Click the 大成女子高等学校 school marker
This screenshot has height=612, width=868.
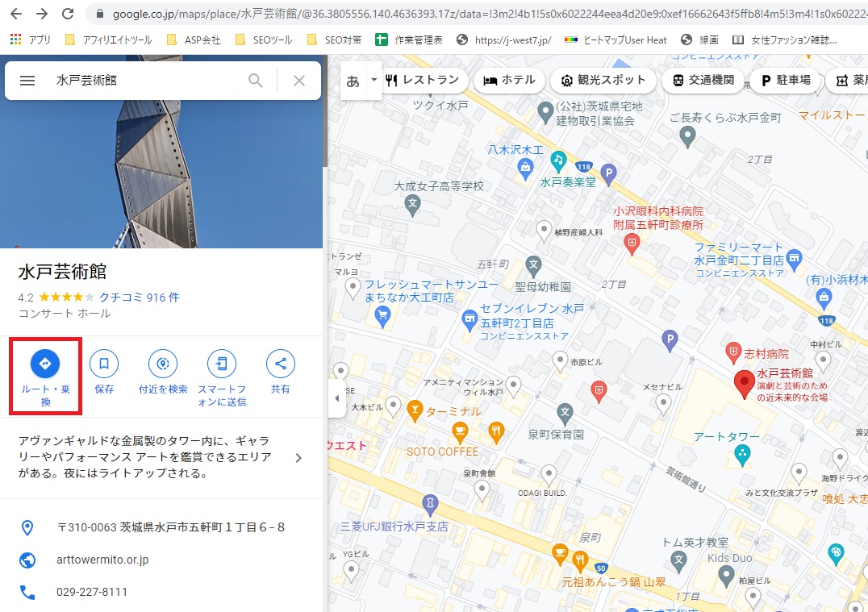[412, 206]
